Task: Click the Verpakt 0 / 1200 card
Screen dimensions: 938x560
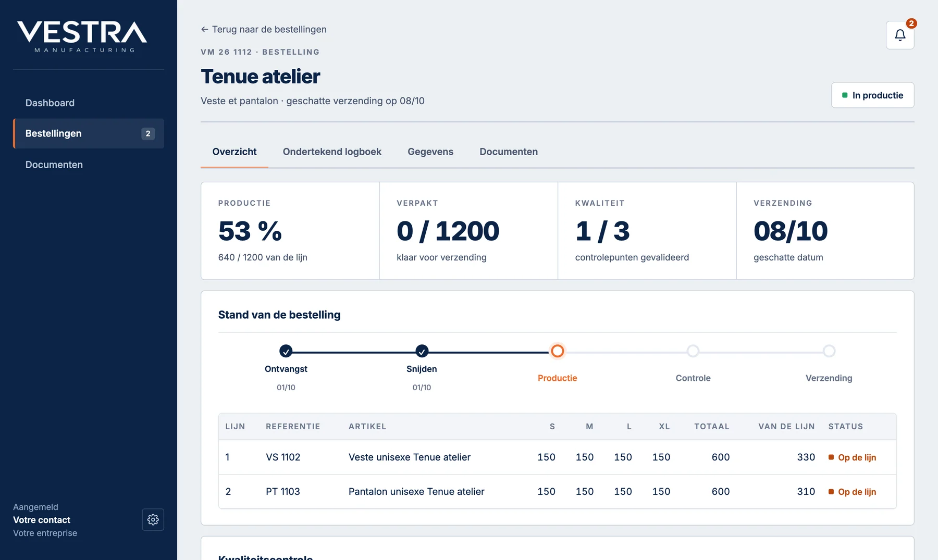Action: pyautogui.click(x=468, y=231)
